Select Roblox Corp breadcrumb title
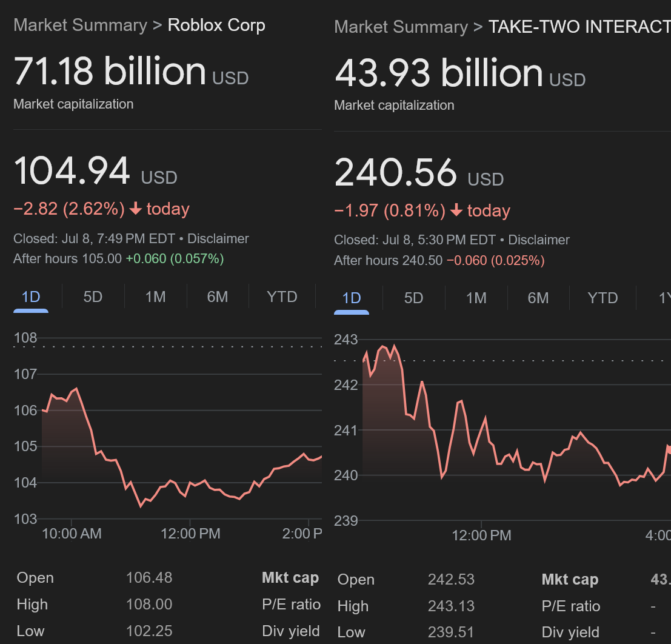The height and width of the screenshot is (644, 671). [x=216, y=25]
